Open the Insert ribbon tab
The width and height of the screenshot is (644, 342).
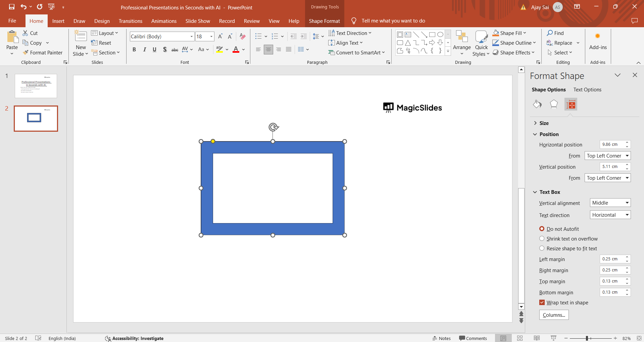(58, 21)
